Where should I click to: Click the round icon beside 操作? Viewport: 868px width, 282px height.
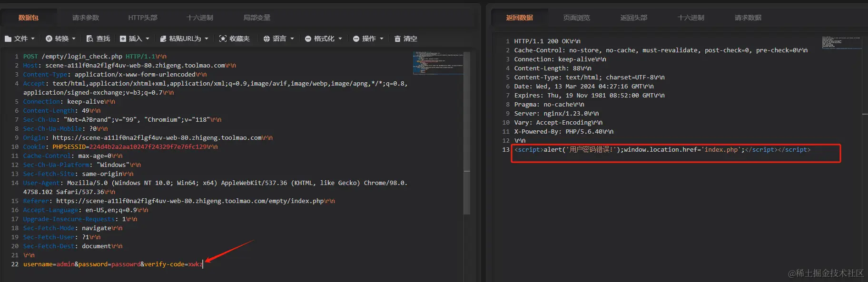[x=356, y=39]
